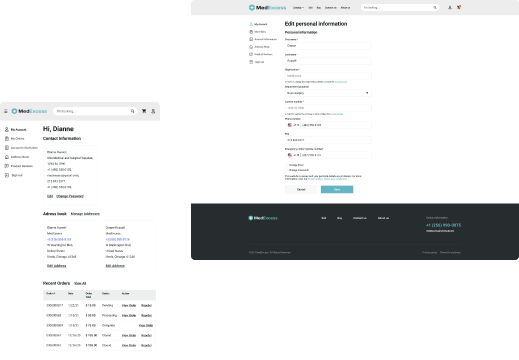Viewport: 519px width, 360px height.
Task: Click the Save button in the edit form
Action: (x=337, y=189)
